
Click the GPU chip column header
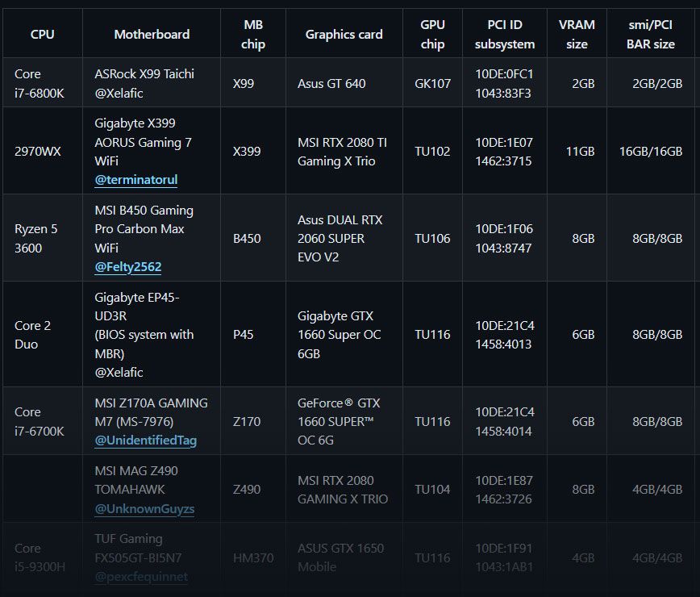[x=432, y=33]
